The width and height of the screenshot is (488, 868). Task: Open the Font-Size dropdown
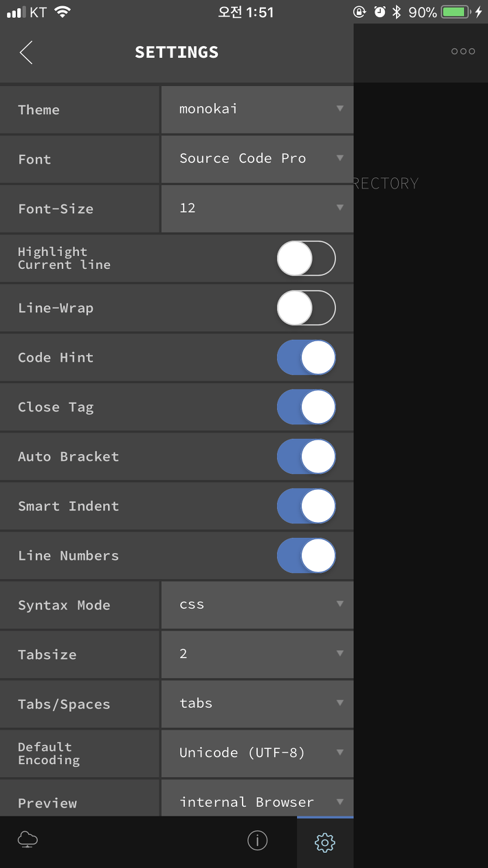(x=258, y=208)
